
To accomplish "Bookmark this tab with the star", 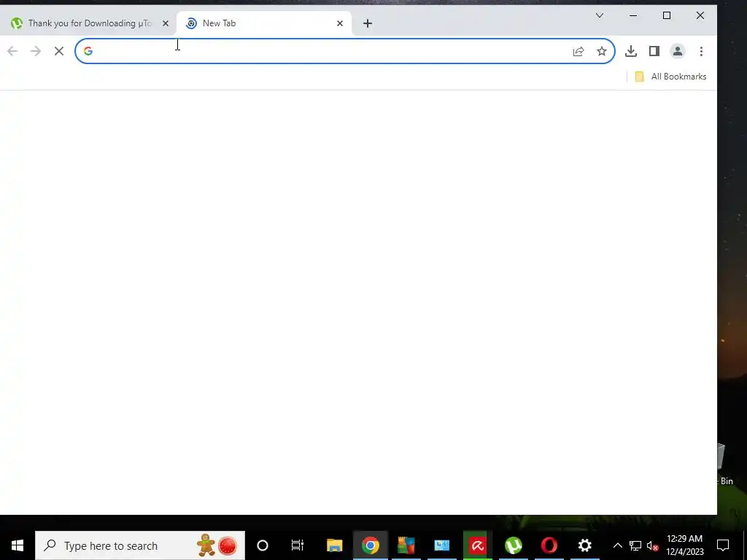I will [x=602, y=51].
